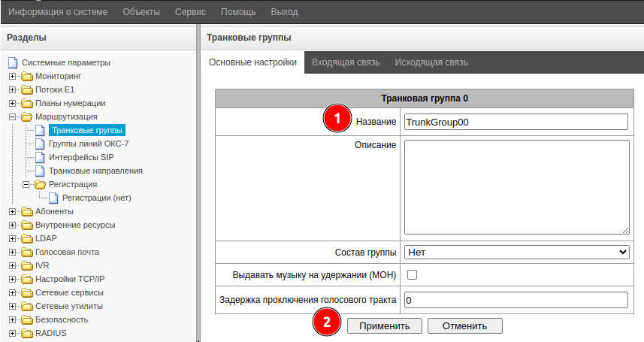Screen dimensions: 644x342
Task: Click the Группы линий ОКС-7 page icon
Action: coord(41,144)
